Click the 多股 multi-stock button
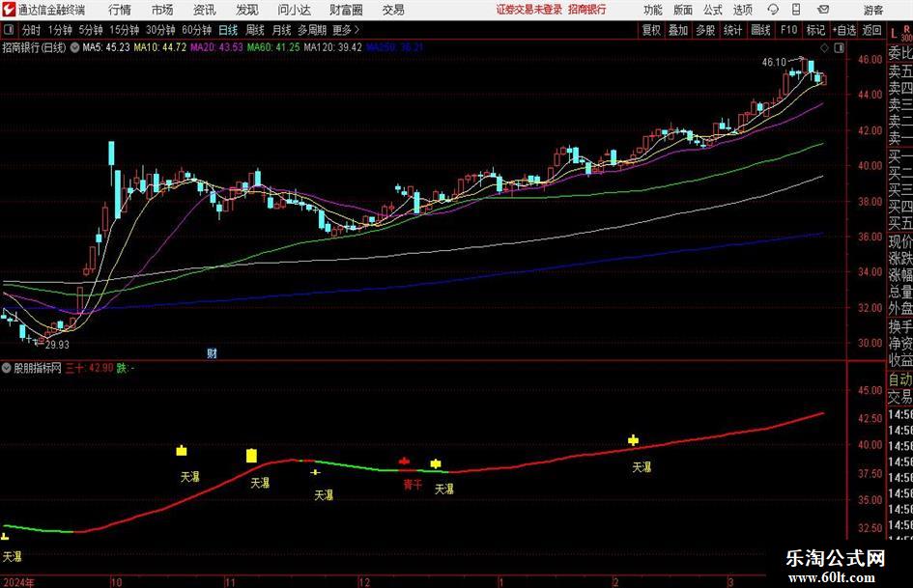Viewport: 913px width, 588px height. (705, 30)
